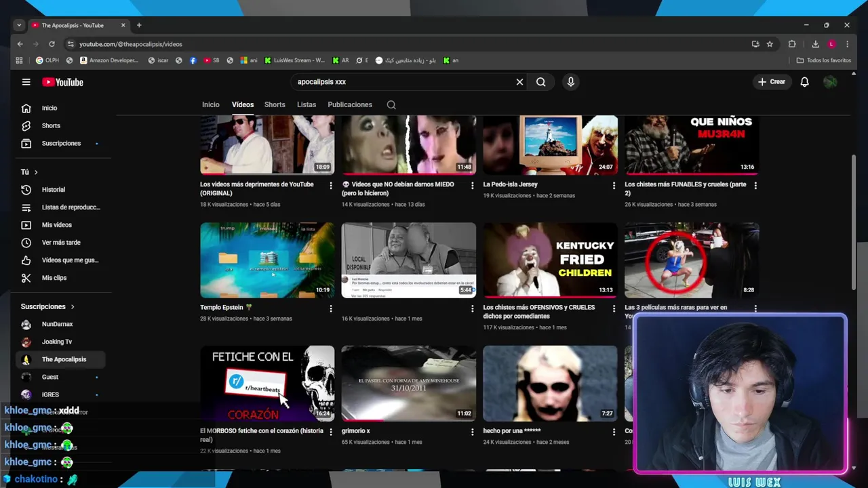
Task: Play Templo Epstein video thumbnail
Action: point(267,260)
